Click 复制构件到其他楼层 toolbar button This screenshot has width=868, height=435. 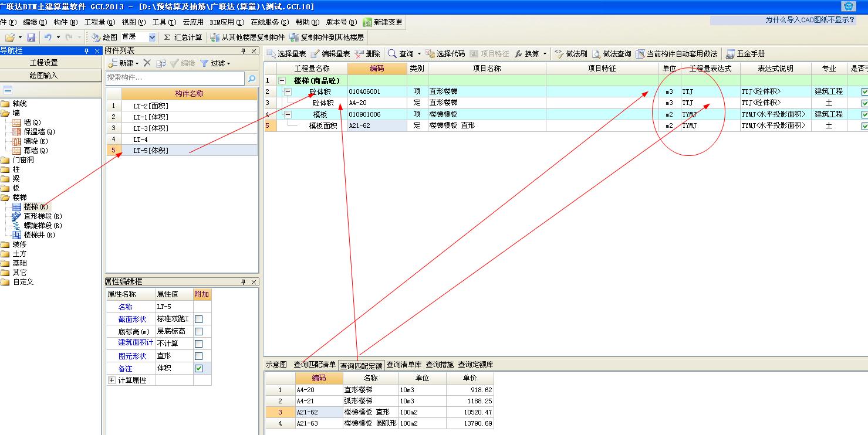coord(327,37)
